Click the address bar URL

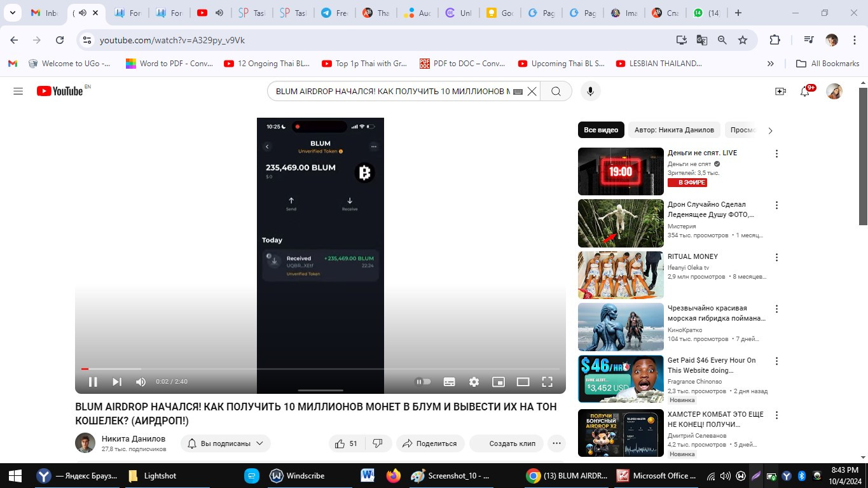click(172, 40)
